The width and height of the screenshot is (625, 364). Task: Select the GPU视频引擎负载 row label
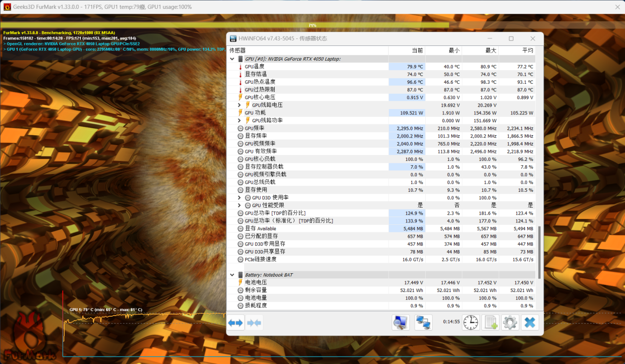tap(265, 175)
